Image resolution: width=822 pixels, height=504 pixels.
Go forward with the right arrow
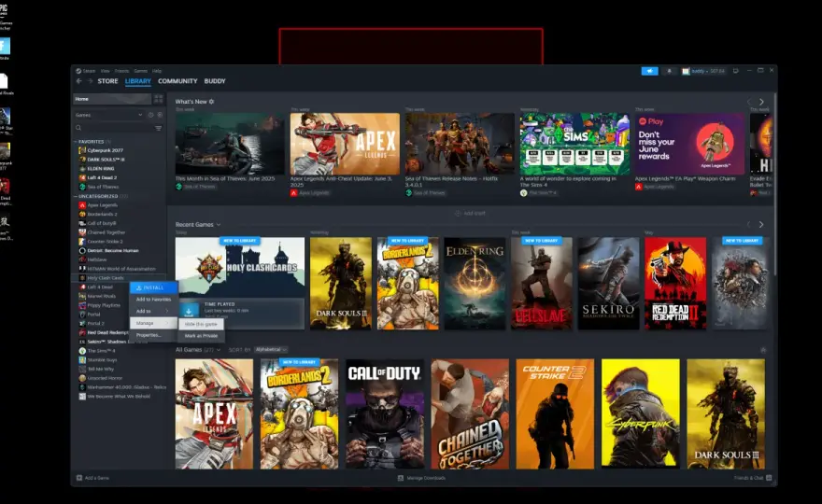point(90,81)
